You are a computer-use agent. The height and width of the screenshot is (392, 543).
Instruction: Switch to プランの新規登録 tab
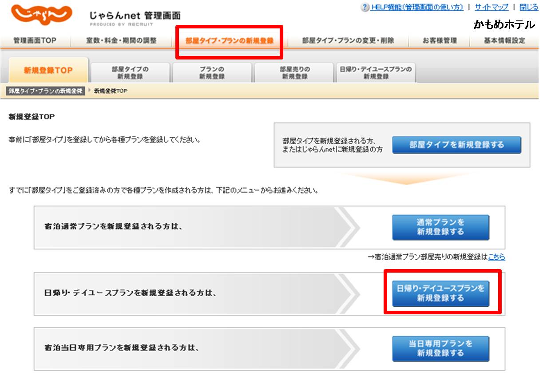[212, 73]
